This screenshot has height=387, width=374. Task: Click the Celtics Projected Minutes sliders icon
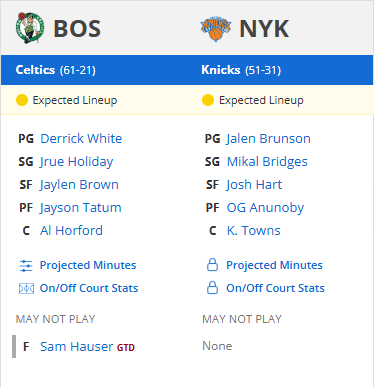26,266
